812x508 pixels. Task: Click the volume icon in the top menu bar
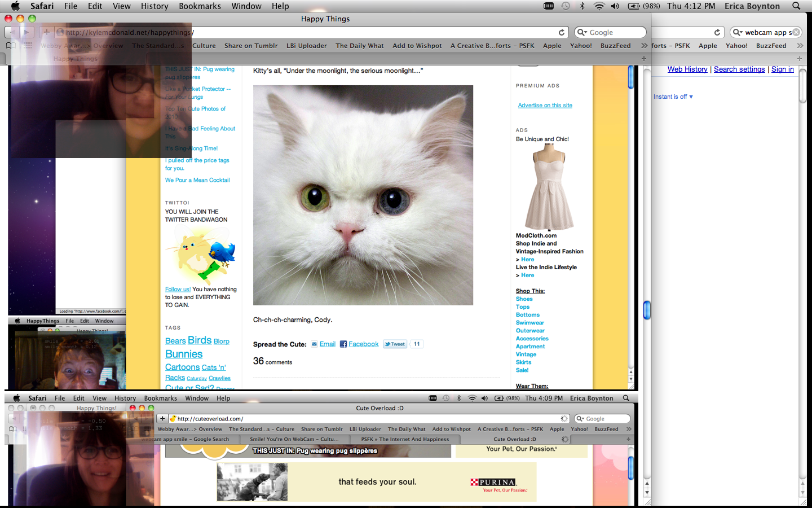pos(615,6)
